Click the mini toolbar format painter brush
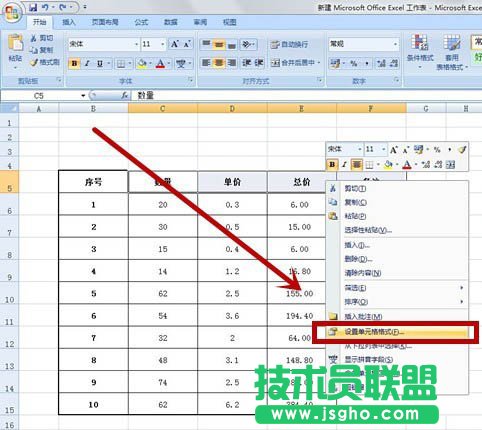Viewport: 482px width, 430px height. click(462, 149)
